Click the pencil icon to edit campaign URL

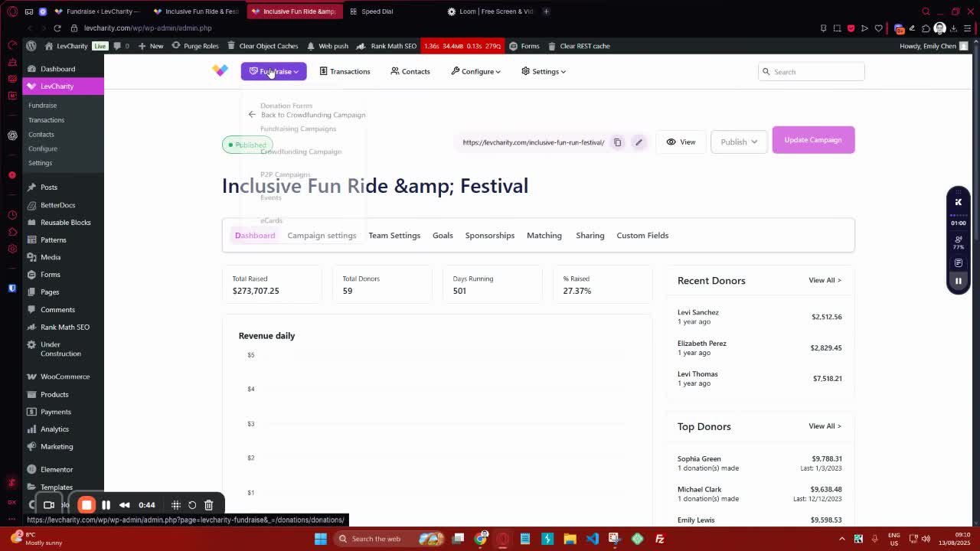pos(639,142)
